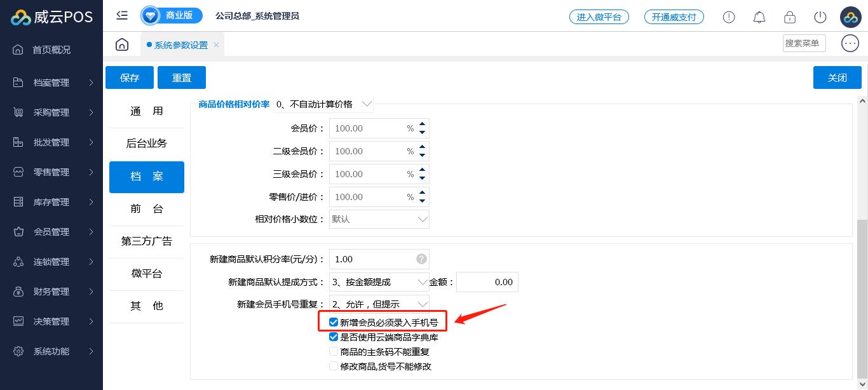This screenshot has height=390, width=868.
Task: Expand 会员管理 in the sidebar
Action: click(51, 232)
